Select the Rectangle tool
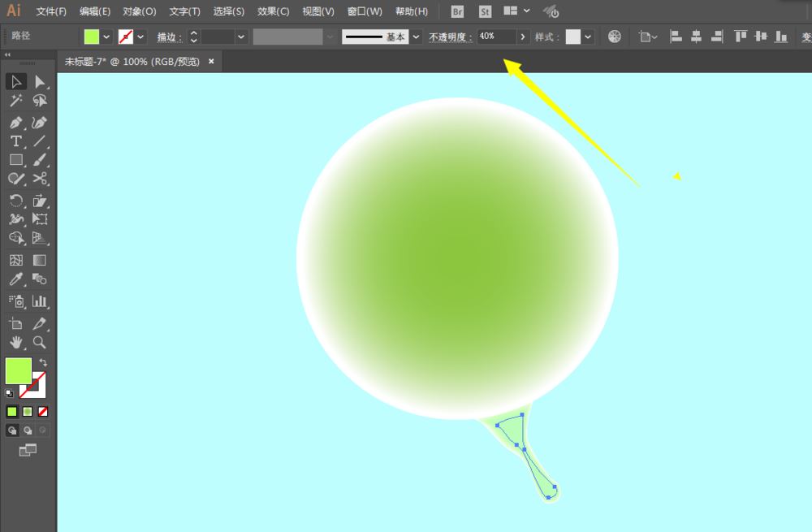Screen dimensions: 812x532 coord(15,160)
